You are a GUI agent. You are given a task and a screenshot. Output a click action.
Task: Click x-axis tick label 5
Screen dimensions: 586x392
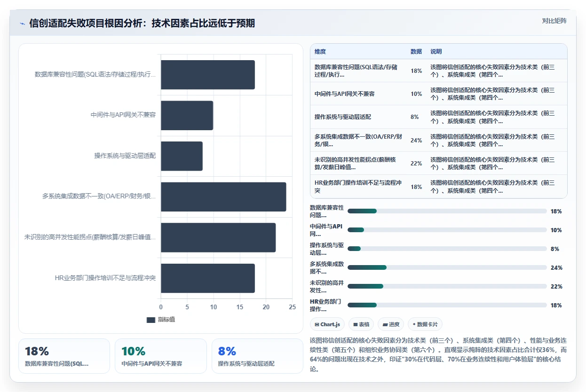point(187,307)
